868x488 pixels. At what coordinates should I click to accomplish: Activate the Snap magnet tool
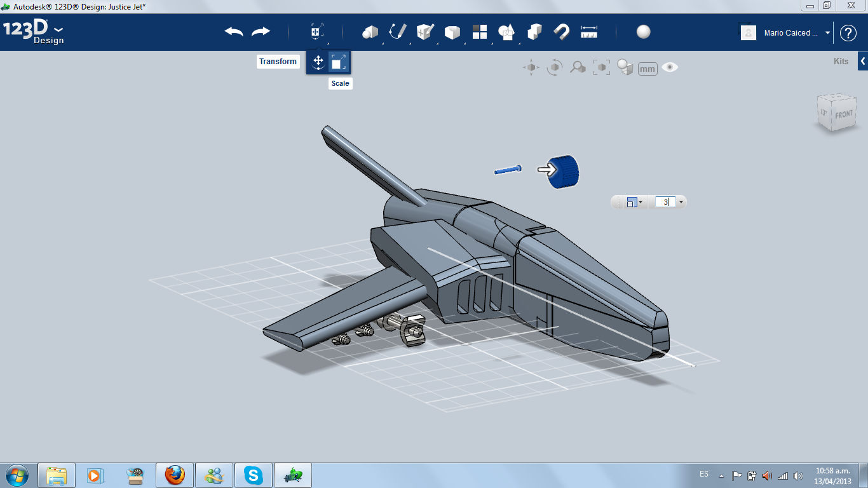pos(562,32)
